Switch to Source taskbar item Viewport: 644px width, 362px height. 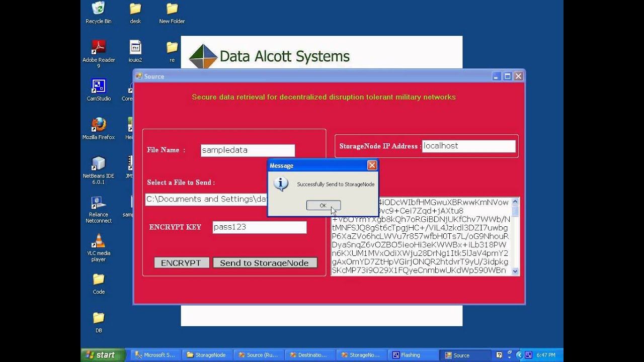(464, 355)
